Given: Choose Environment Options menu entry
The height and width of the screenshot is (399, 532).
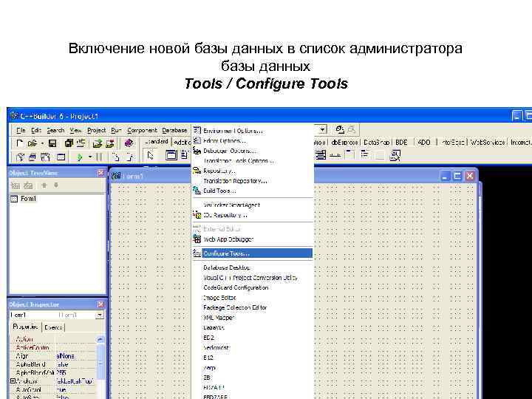Looking at the screenshot, I should click(x=253, y=131).
